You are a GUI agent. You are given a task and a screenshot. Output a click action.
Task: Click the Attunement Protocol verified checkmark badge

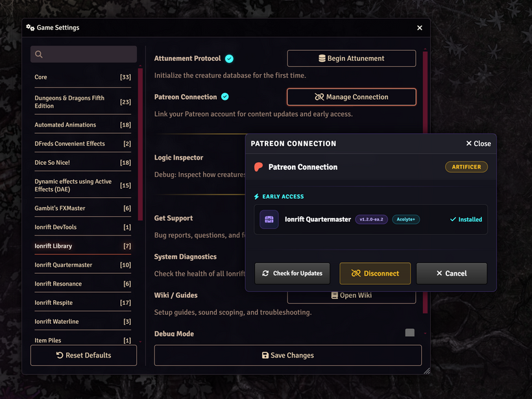click(x=229, y=58)
